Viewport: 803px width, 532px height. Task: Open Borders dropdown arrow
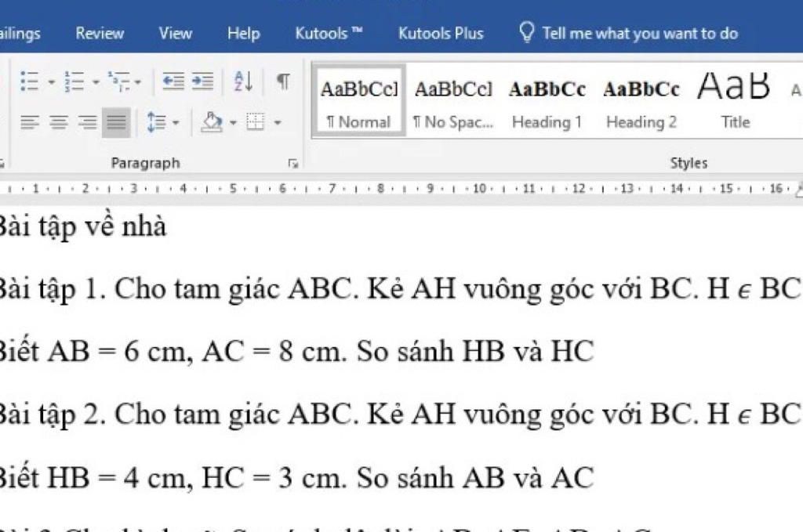(278, 123)
